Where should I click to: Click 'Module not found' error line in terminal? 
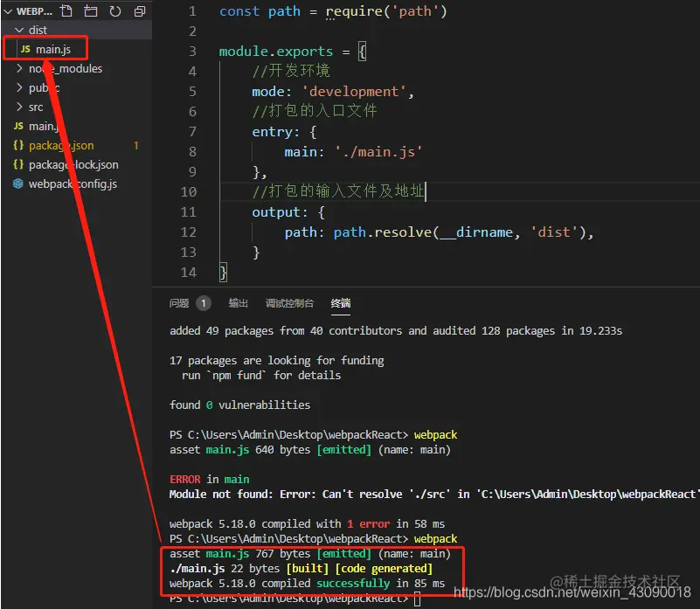[433, 495]
